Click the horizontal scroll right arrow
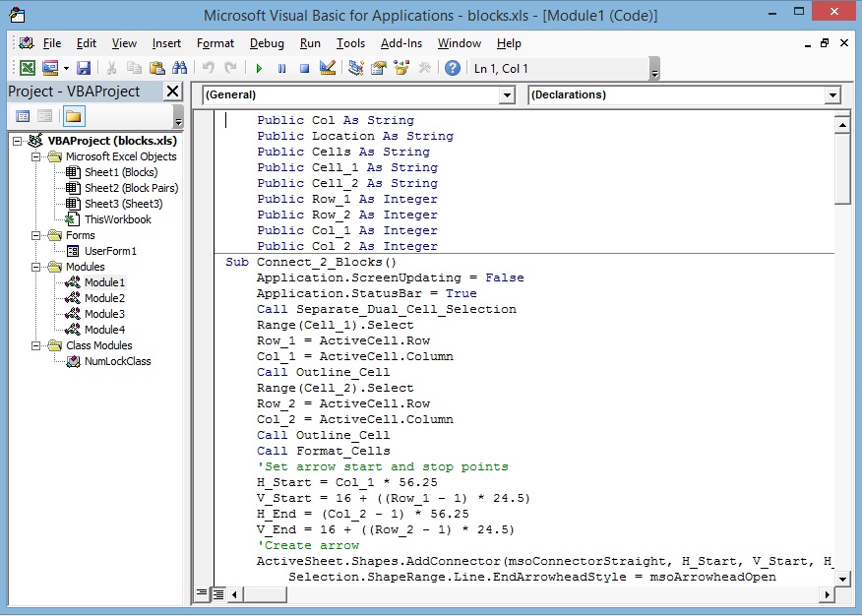862x616 pixels. click(x=827, y=594)
